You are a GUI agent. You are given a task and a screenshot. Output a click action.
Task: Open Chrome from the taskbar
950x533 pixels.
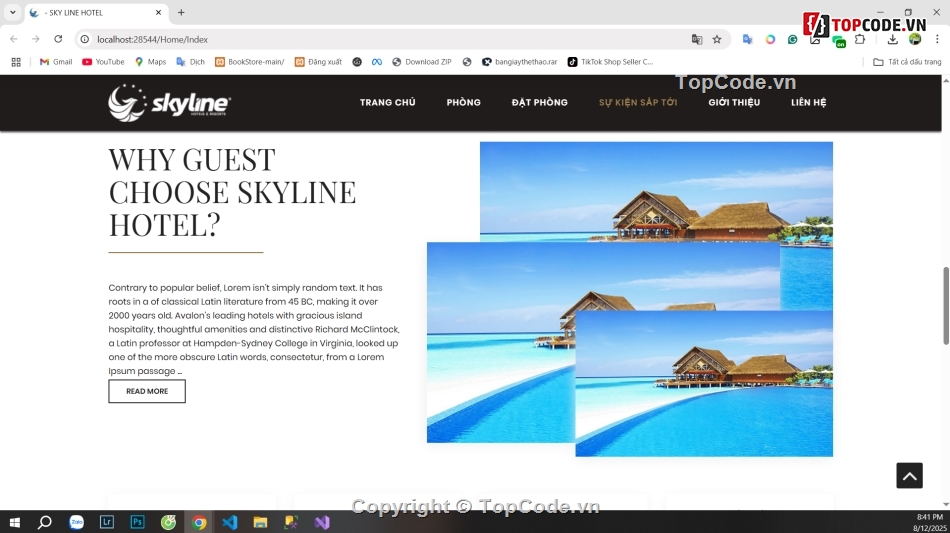click(x=199, y=522)
